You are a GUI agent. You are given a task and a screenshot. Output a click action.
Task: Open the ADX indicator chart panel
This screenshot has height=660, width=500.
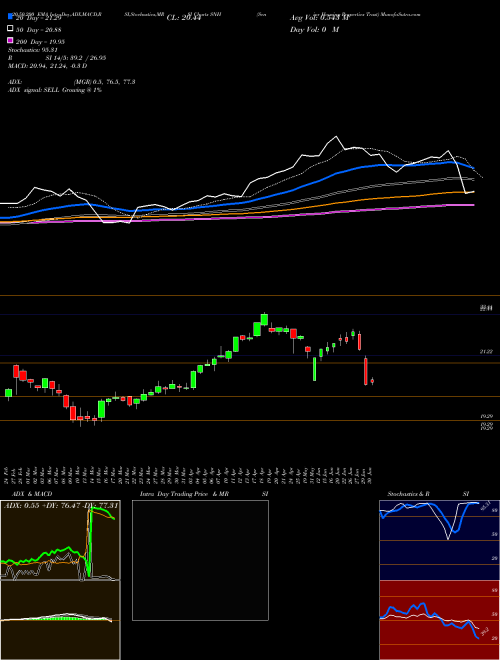(60, 540)
